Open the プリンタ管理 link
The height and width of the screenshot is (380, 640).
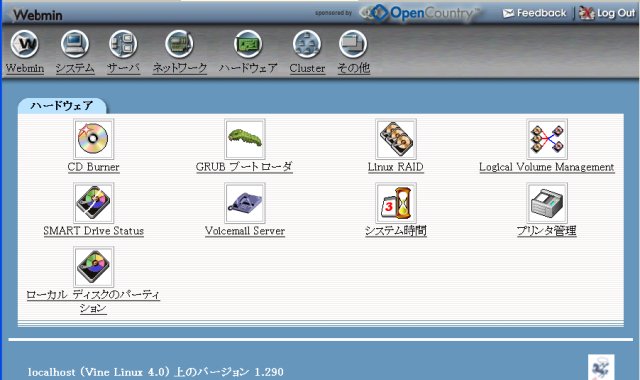(x=547, y=231)
